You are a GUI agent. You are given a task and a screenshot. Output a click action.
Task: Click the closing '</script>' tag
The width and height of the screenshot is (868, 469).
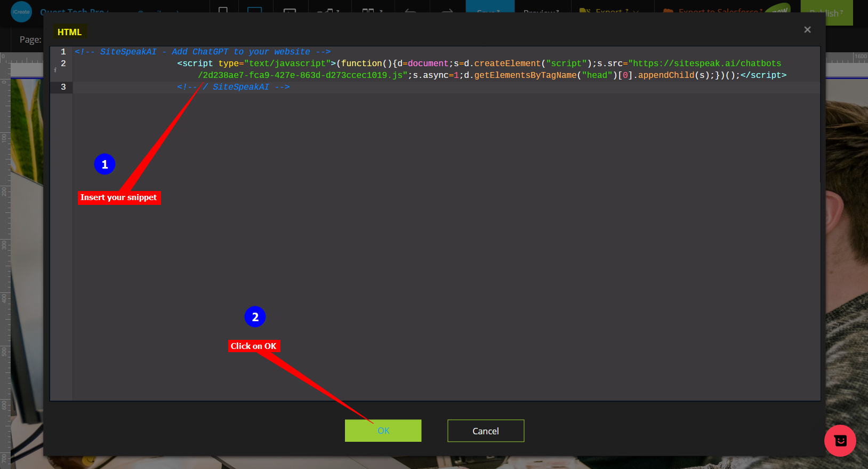pos(763,75)
